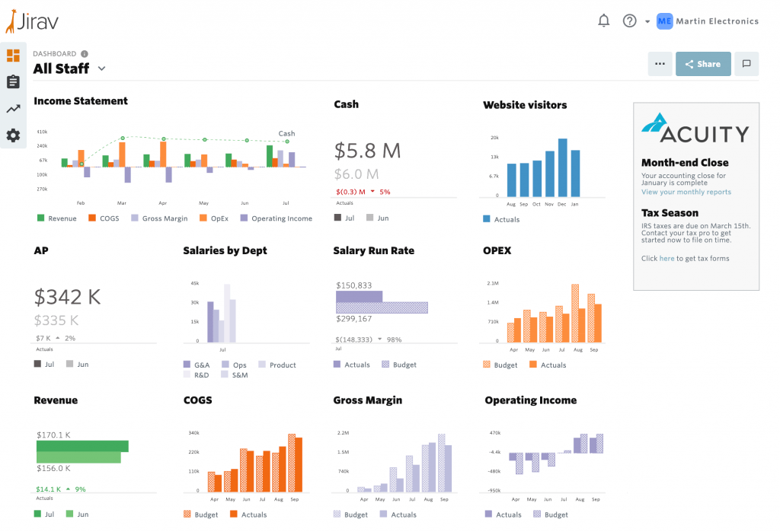Click the Share button
Viewport: 780px width, 532px height.
[x=702, y=64]
